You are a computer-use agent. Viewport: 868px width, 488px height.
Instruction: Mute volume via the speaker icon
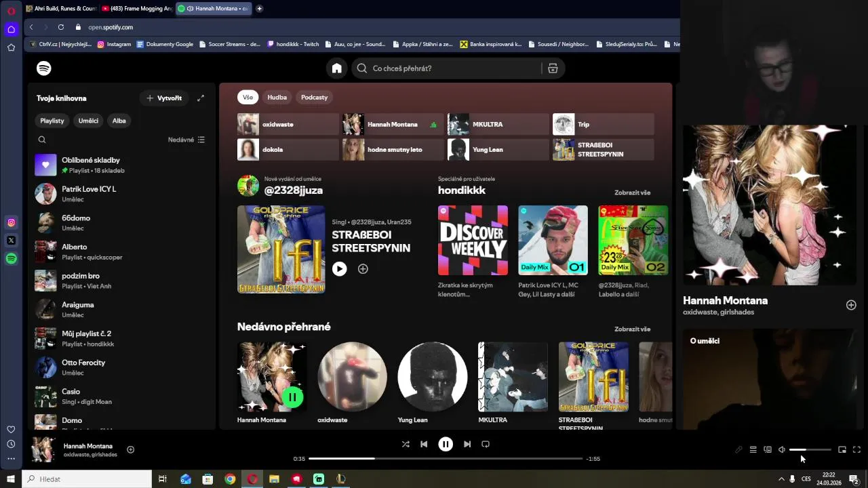(x=782, y=449)
